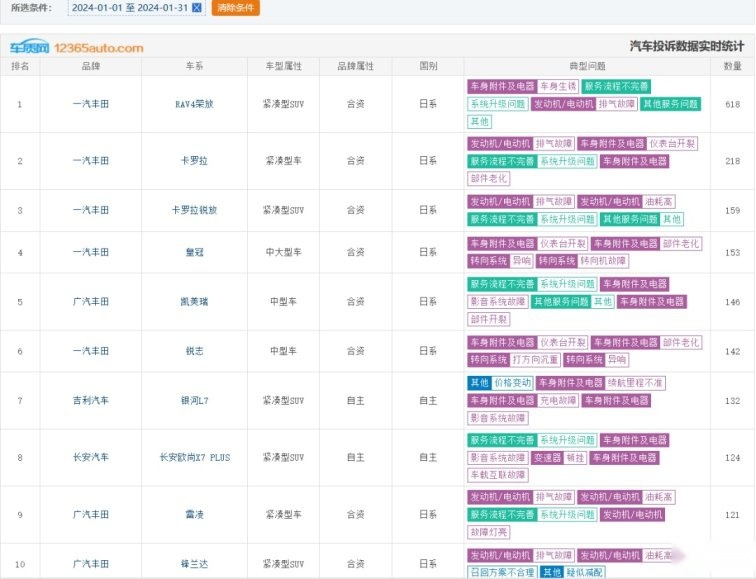This screenshot has height=579, width=756.
Task: Open the 凯美瑞 series link
Action: [x=194, y=302]
